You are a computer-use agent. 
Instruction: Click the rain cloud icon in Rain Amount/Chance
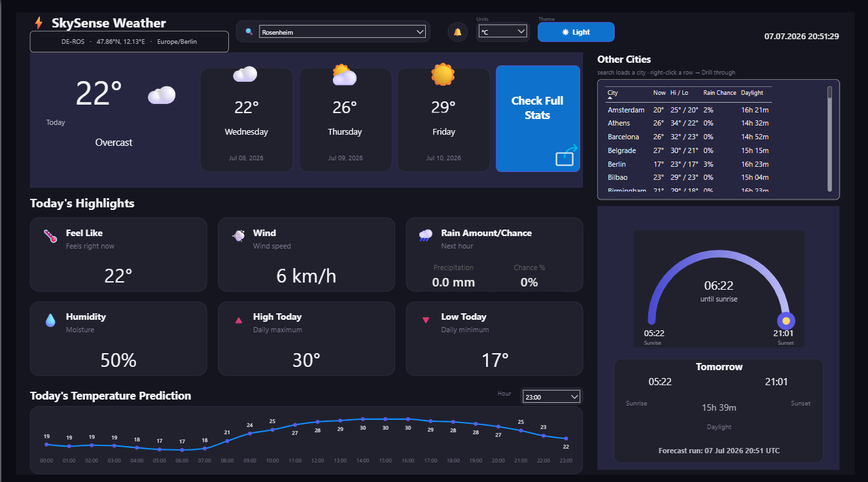tap(426, 235)
